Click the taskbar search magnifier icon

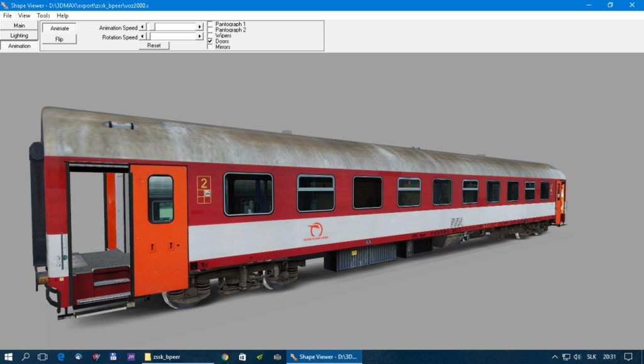tap(26, 356)
